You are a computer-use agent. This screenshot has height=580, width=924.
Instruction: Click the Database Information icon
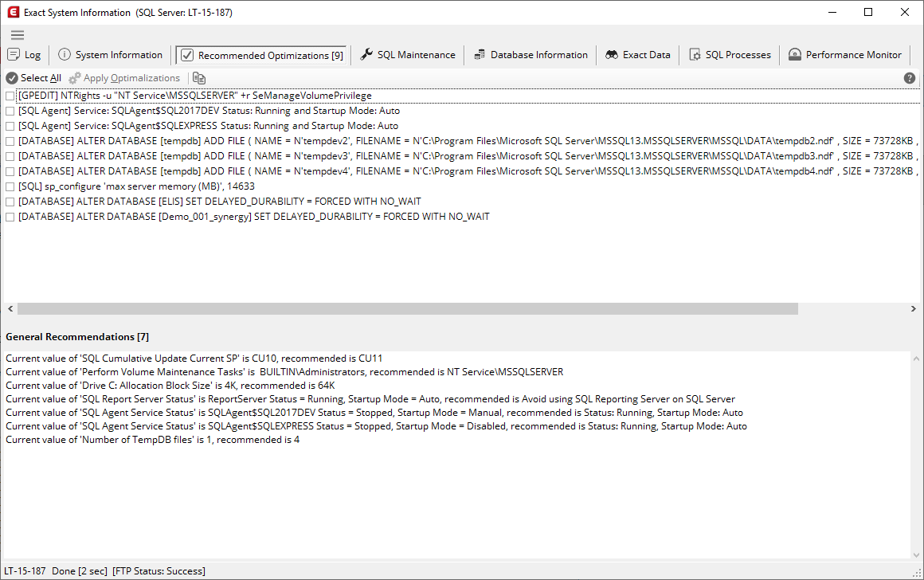[479, 54]
